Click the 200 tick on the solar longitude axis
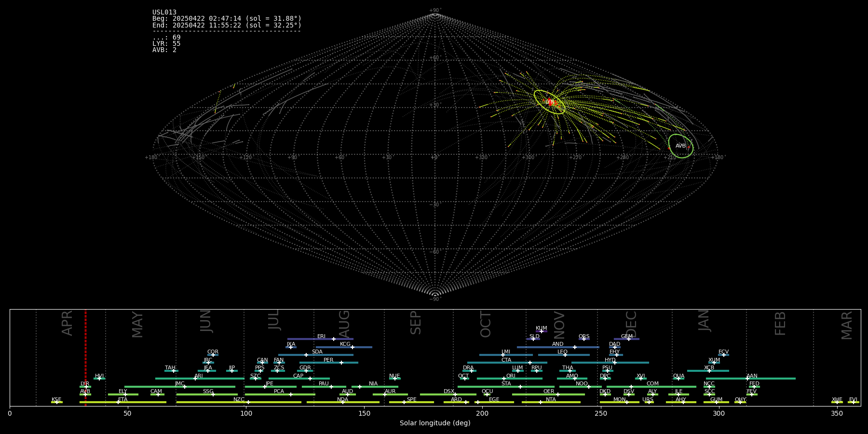Viewport: 868px width, 434px height. tap(482, 414)
